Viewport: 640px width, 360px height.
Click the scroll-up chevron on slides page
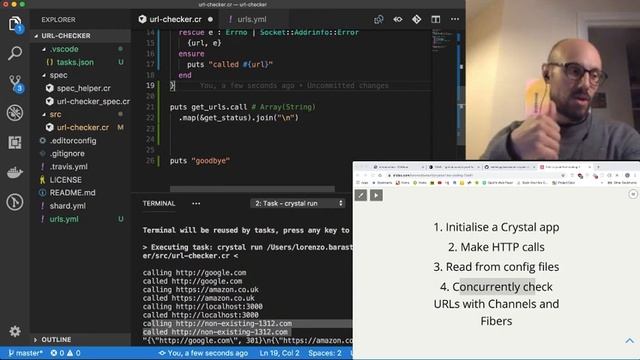click(629, 340)
